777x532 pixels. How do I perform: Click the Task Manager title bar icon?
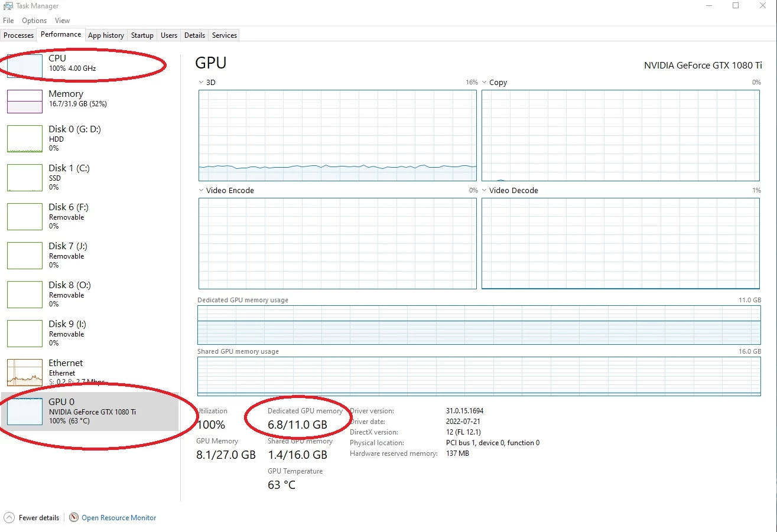(x=8, y=6)
